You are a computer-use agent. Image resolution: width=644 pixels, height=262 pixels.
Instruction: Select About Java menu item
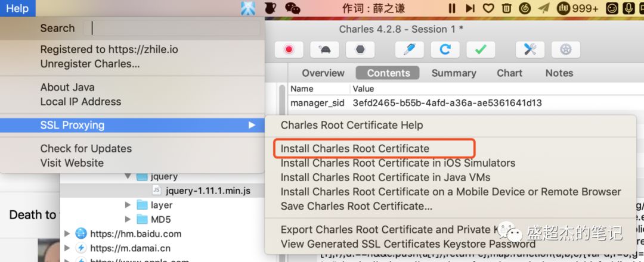[67, 88]
